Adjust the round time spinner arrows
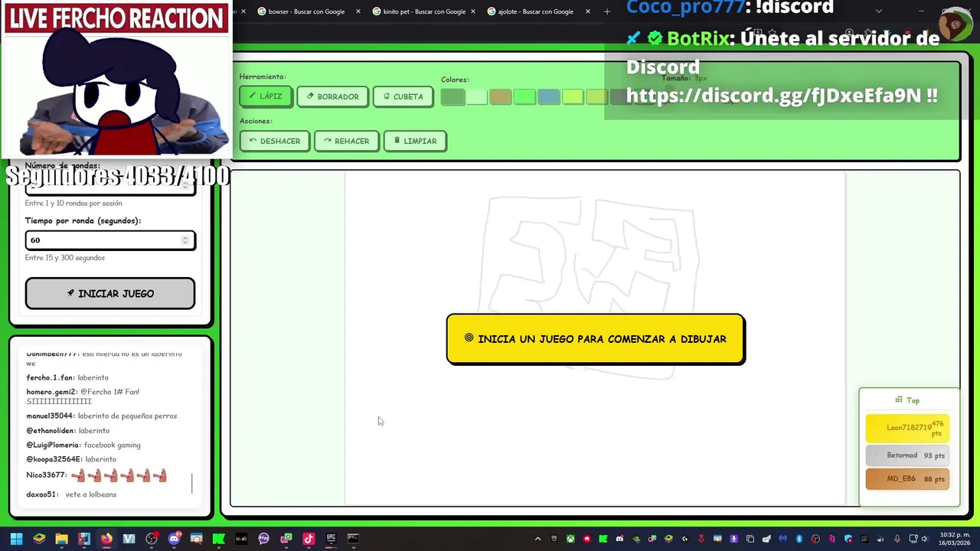Image resolution: width=980 pixels, height=551 pixels. 185,240
